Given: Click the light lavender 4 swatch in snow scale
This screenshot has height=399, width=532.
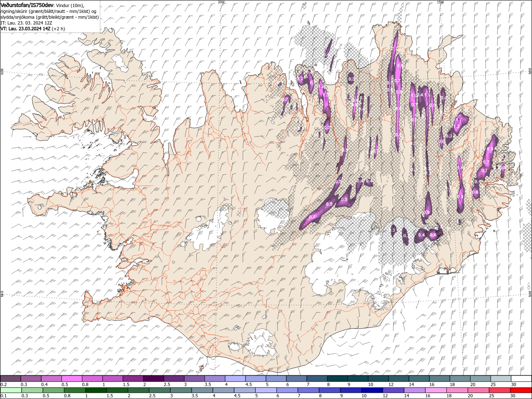Looking at the screenshot, I should [x=235, y=379].
